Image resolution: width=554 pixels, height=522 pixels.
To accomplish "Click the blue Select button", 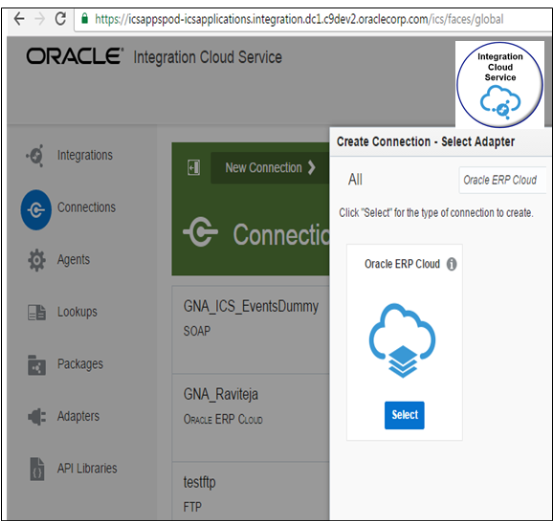I will pyautogui.click(x=405, y=415).
